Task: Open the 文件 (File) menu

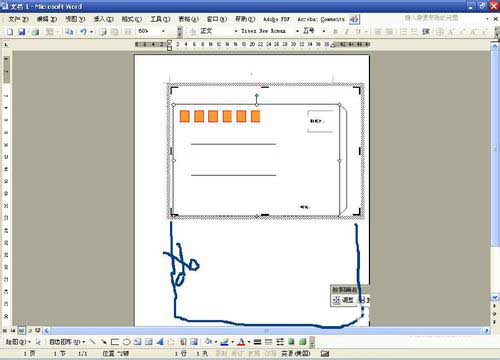Action: click(18, 19)
